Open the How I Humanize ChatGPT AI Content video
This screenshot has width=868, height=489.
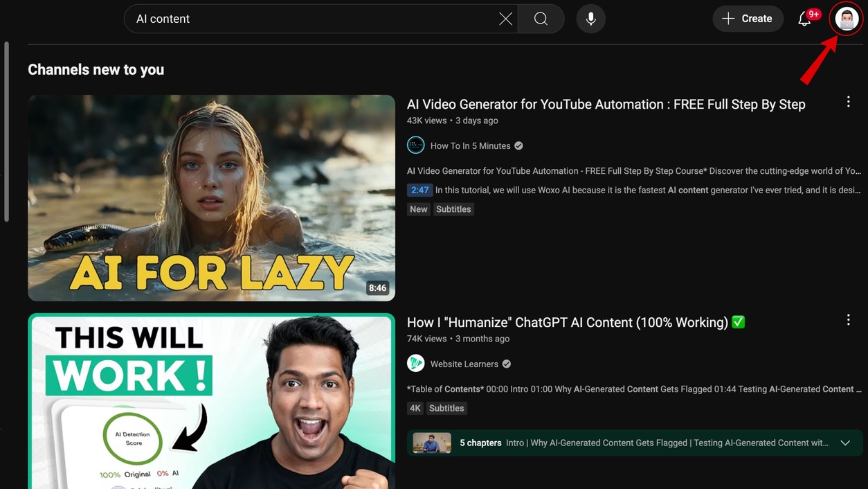[575, 322]
